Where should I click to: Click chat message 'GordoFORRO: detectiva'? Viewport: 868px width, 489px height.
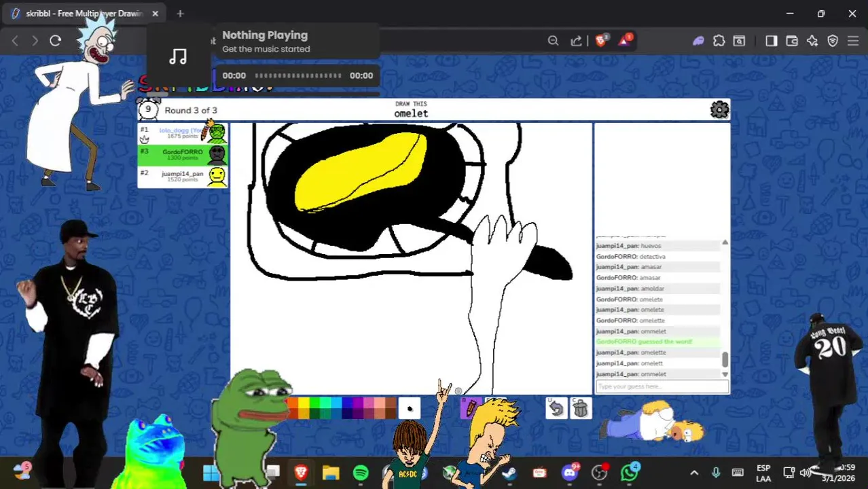click(x=631, y=257)
